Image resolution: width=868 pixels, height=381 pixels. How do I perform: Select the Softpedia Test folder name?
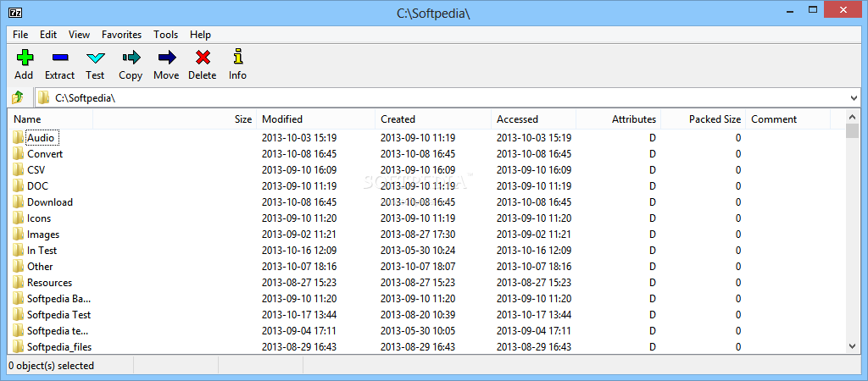tap(58, 314)
